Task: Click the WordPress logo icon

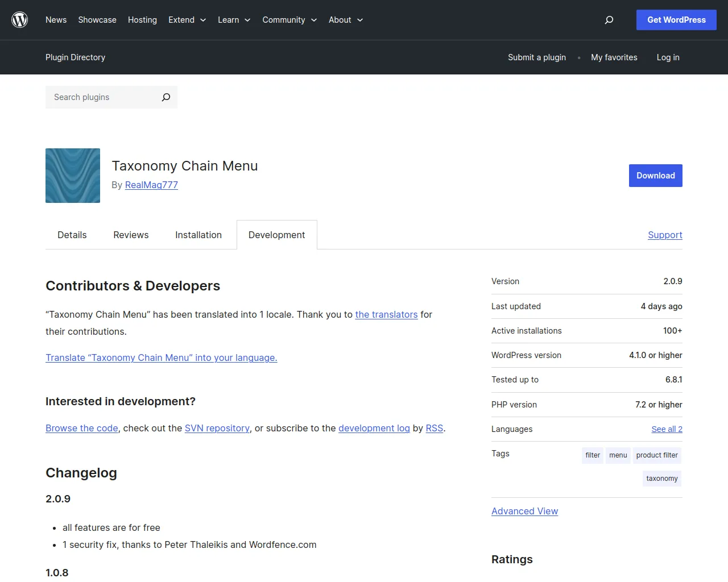Action: click(20, 20)
